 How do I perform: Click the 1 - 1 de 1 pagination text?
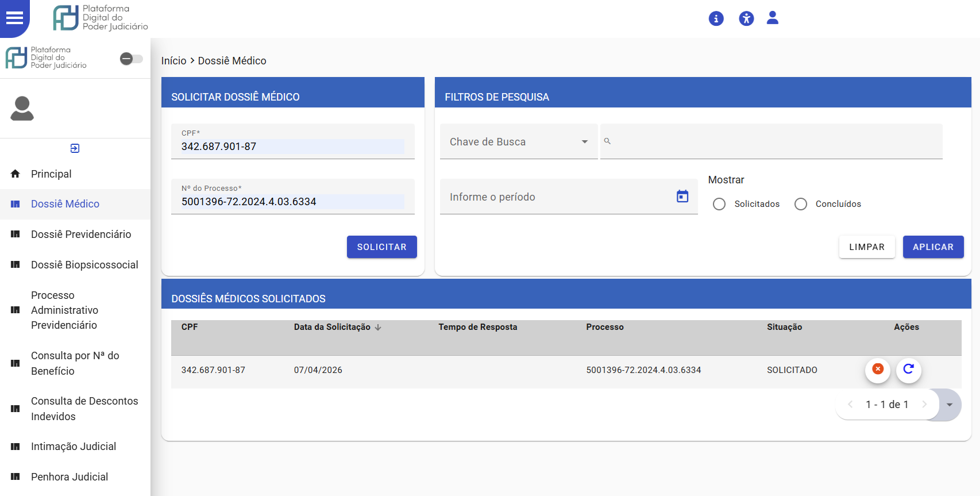887,405
